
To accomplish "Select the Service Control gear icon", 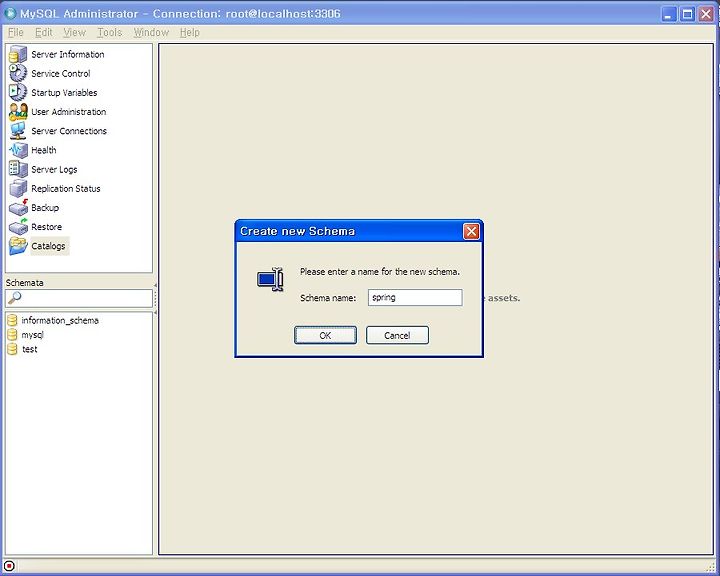I will pos(18,73).
